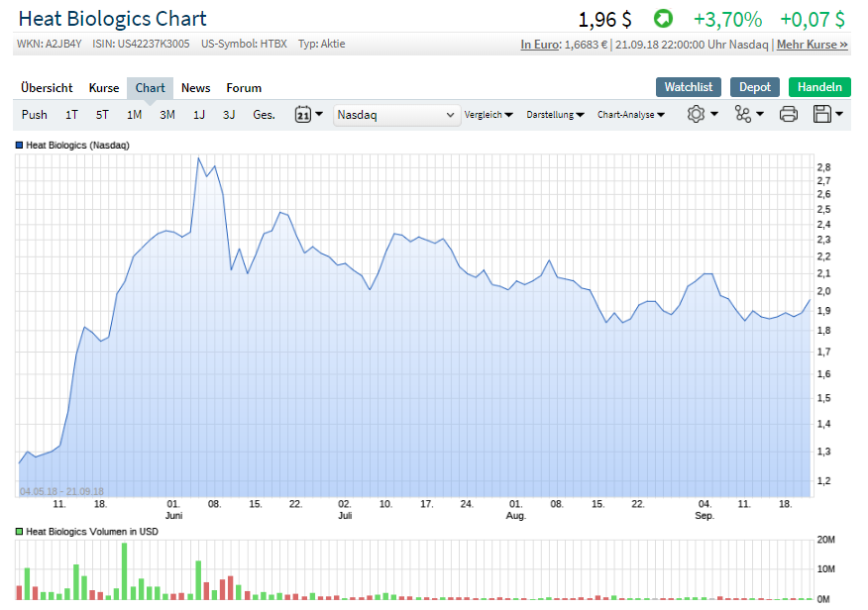Open the Kurse section
The image size is (868, 610).
[103, 87]
